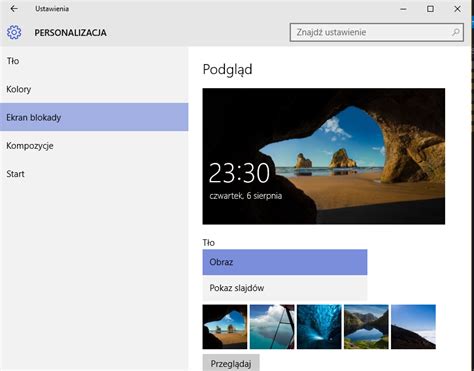The height and width of the screenshot is (371, 474).
Task: Select the dark hillside sky thumbnail
Action: tap(413, 327)
